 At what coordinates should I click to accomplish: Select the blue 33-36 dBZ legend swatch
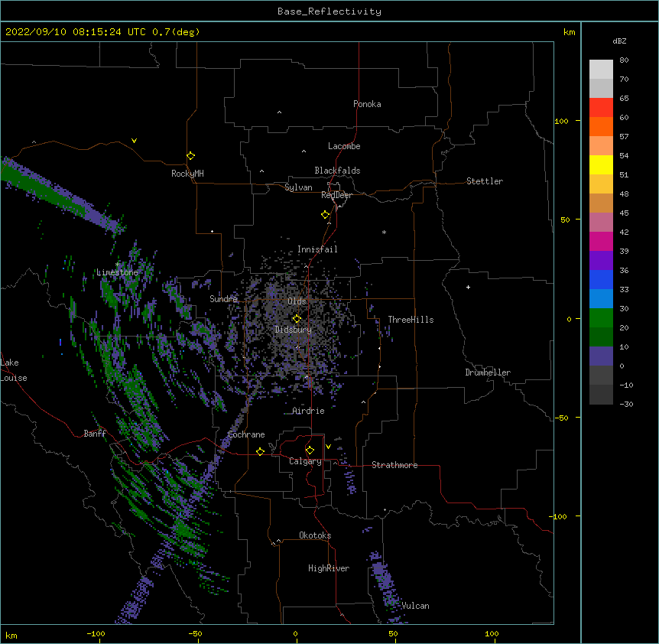[601, 279]
